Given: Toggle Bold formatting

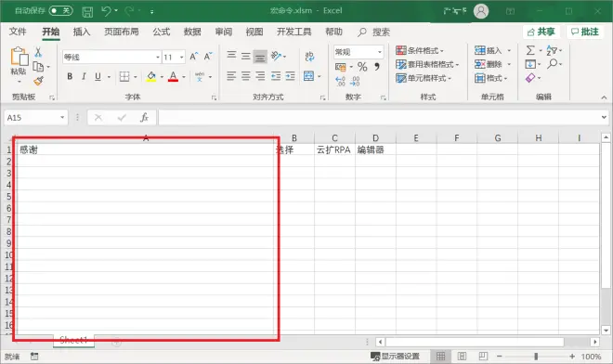Looking at the screenshot, I should [x=70, y=76].
